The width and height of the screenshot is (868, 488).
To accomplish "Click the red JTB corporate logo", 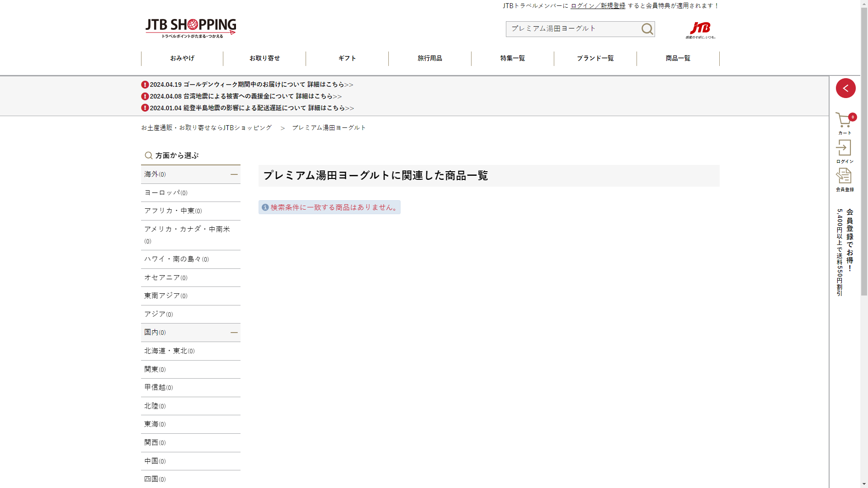I will [700, 29].
